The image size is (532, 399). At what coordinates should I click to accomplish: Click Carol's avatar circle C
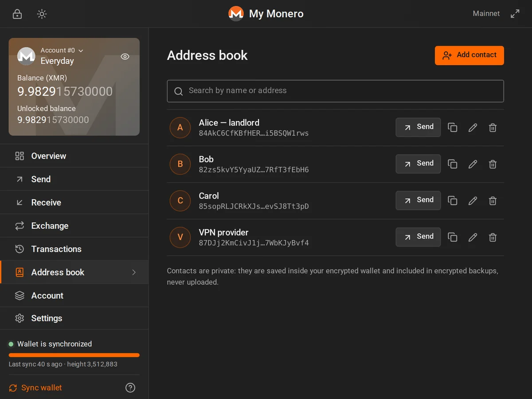[x=180, y=201]
